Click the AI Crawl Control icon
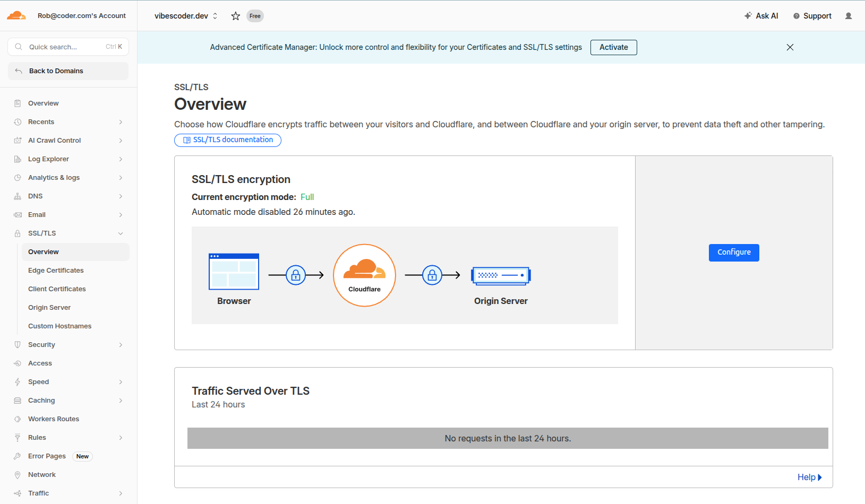Screen dimensions: 865x504 (x=18, y=141)
